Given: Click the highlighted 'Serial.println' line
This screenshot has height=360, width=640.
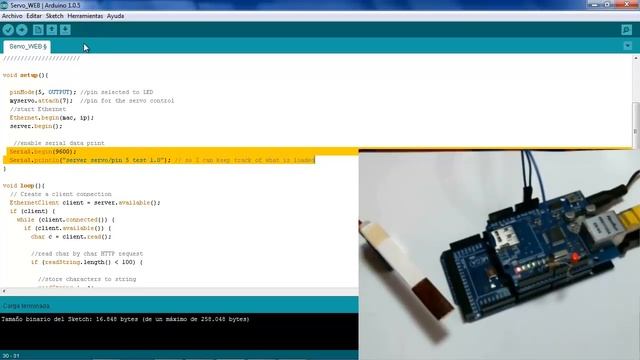Looking at the screenshot, I should pyautogui.click(x=162, y=160).
